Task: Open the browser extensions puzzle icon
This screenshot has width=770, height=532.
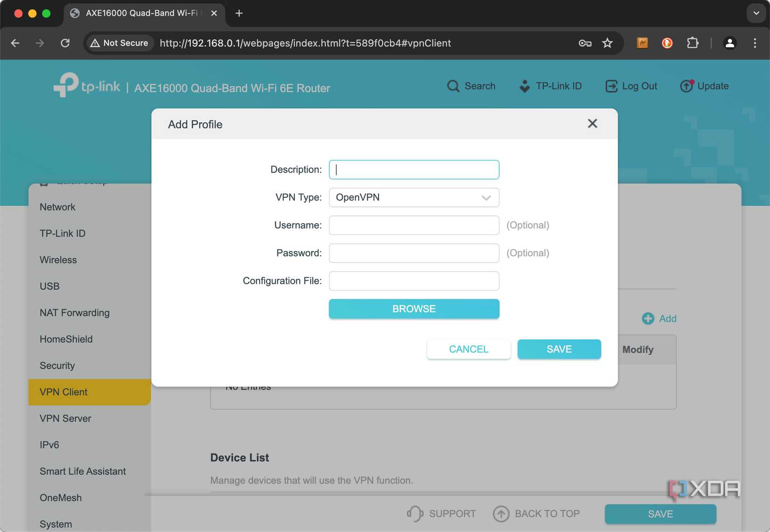Action: [x=693, y=43]
